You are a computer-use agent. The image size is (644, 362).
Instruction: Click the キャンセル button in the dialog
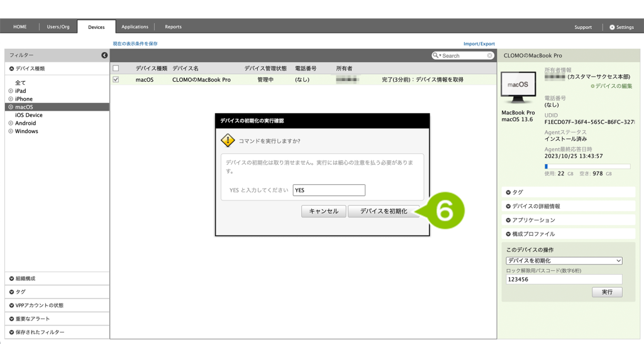coord(324,211)
